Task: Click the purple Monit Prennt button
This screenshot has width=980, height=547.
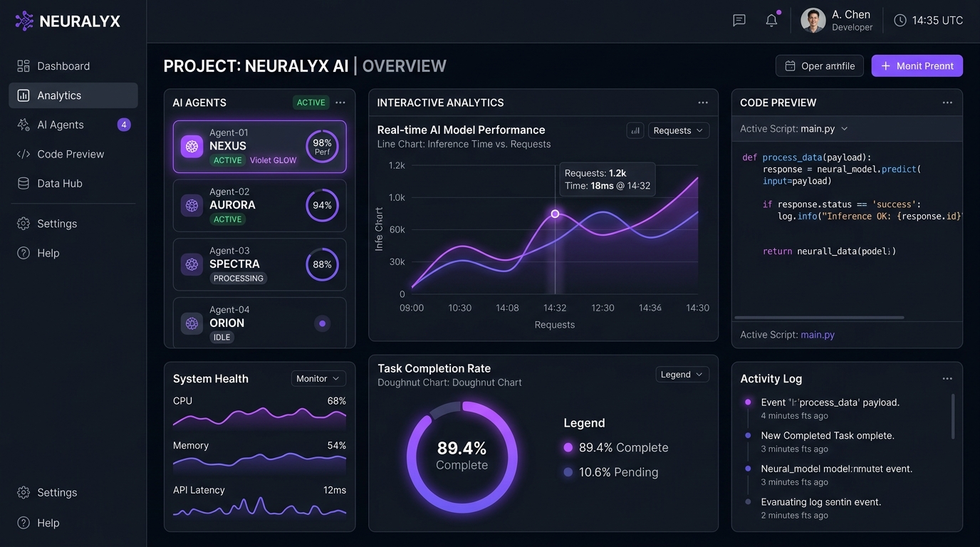Action: tap(917, 66)
